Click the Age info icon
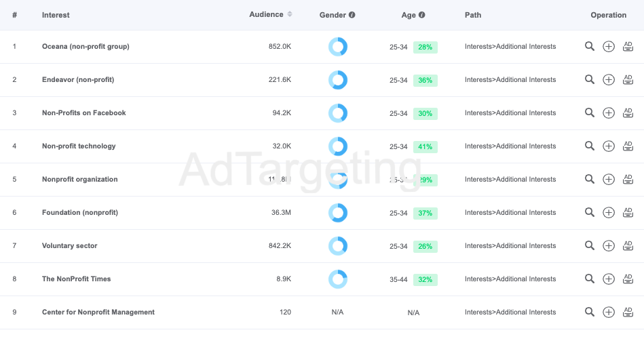The width and height of the screenshot is (644, 345). [x=422, y=15]
